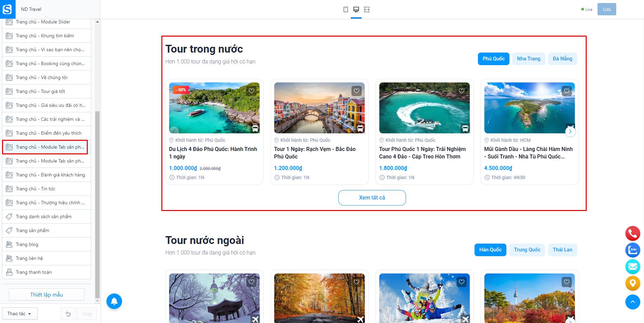This screenshot has width=644, height=323.
Task: Click the Live status indicator
Action: [x=587, y=9]
